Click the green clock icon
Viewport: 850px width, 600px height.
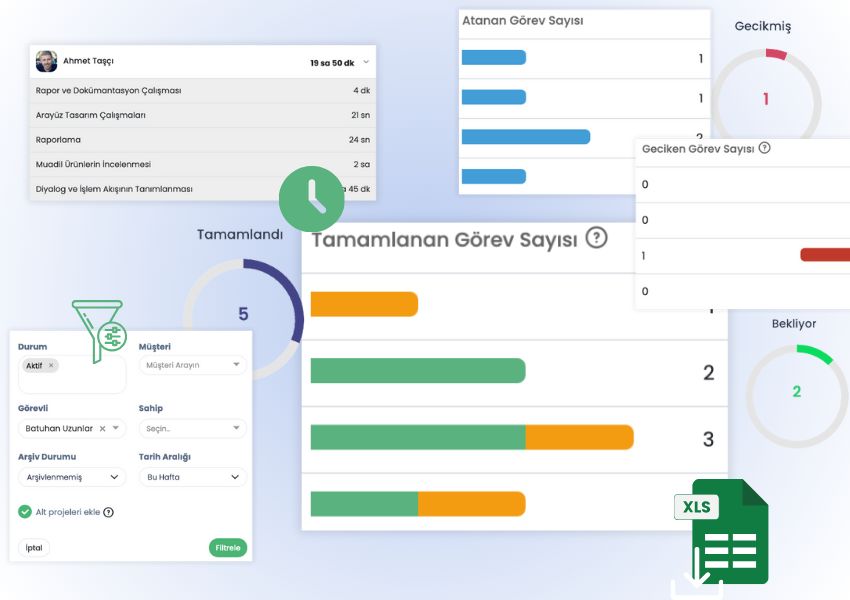(311, 199)
